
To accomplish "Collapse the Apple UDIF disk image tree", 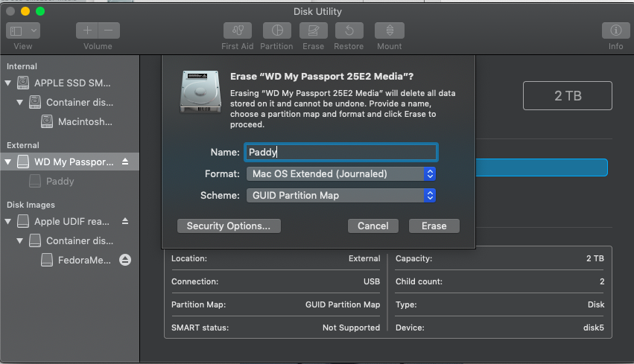I will click(8, 222).
